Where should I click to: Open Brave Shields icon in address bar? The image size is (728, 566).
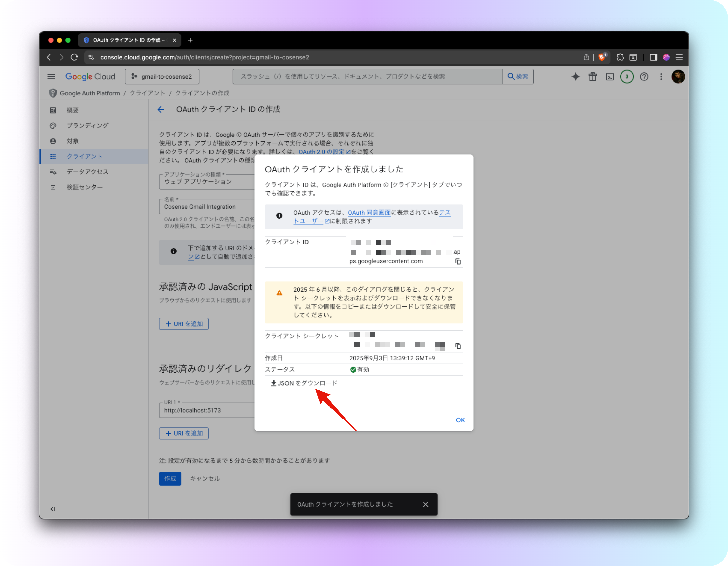(602, 57)
